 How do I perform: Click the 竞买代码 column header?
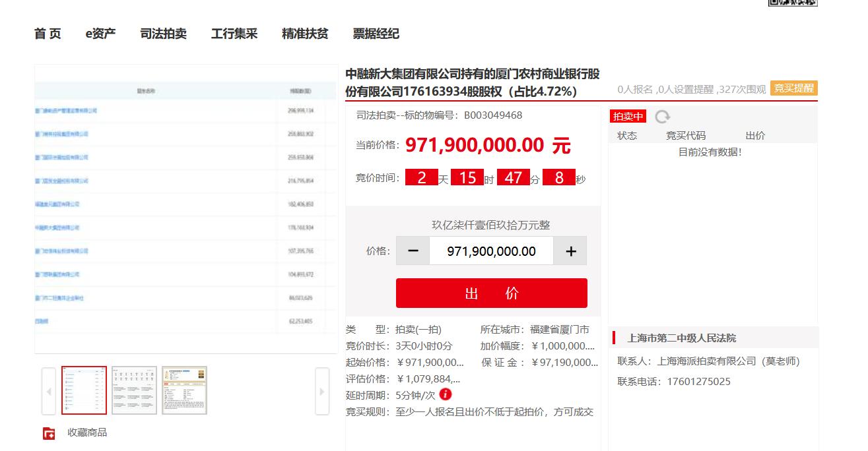point(686,136)
